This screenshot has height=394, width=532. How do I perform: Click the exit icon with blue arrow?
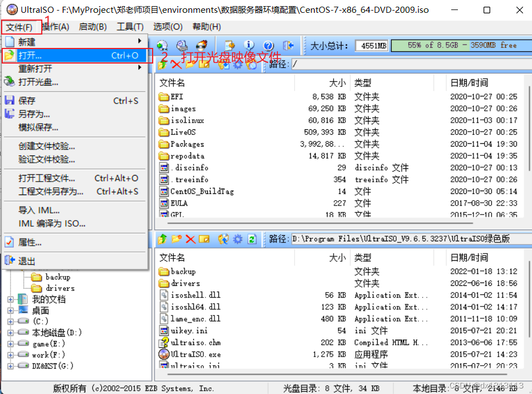tap(288, 46)
